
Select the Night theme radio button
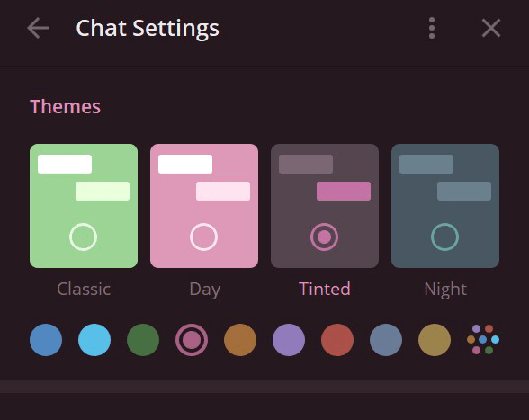(x=445, y=237)
